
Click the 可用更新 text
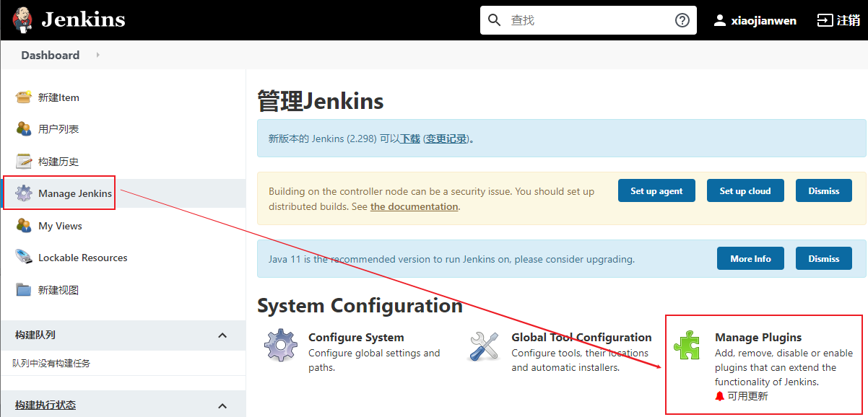pyautogui.click(x=747, y=396)
